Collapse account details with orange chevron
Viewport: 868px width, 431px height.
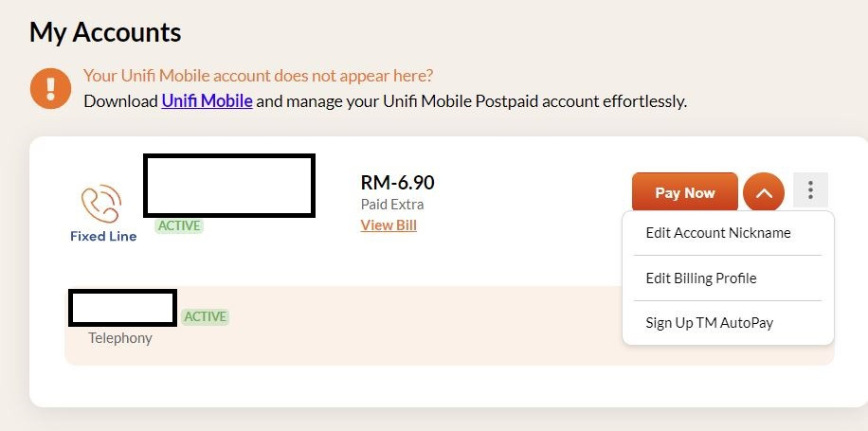(x=764, y=193)
